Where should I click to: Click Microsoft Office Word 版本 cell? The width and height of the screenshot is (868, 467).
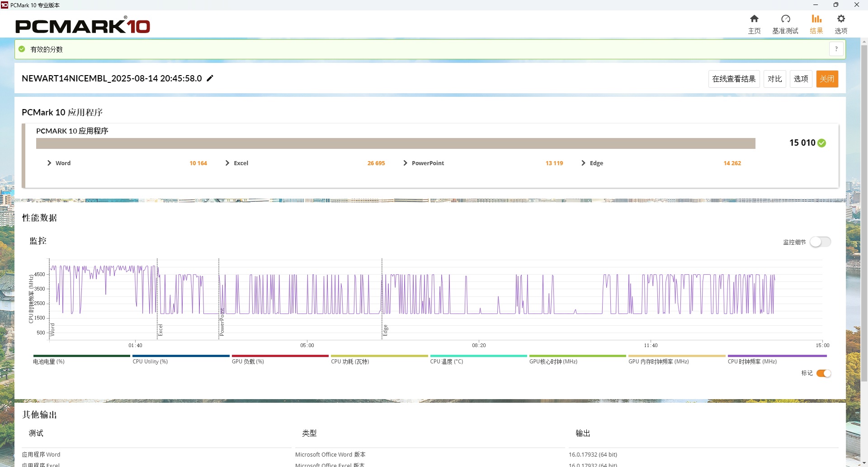[x=330, y=454]
